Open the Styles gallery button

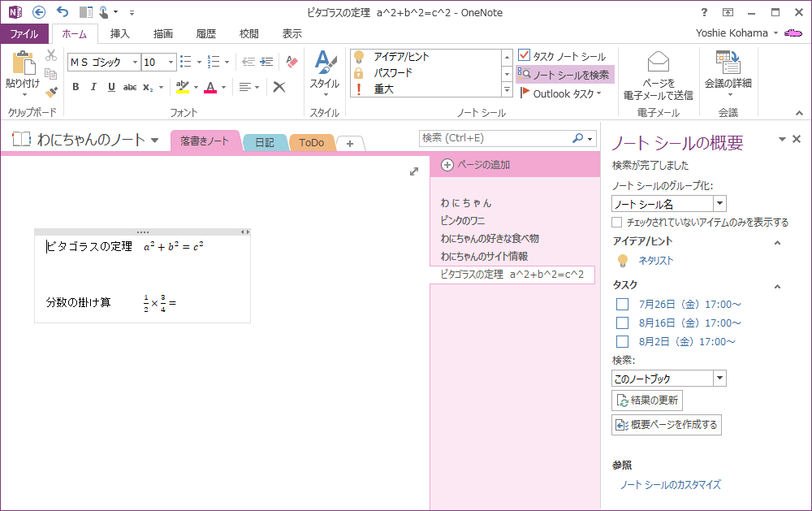pos(325,74)
